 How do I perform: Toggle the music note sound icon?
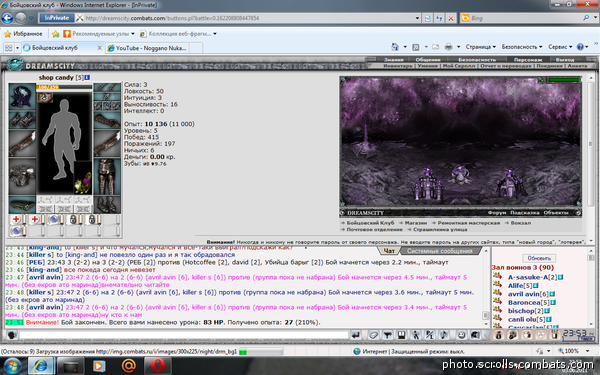444,335
